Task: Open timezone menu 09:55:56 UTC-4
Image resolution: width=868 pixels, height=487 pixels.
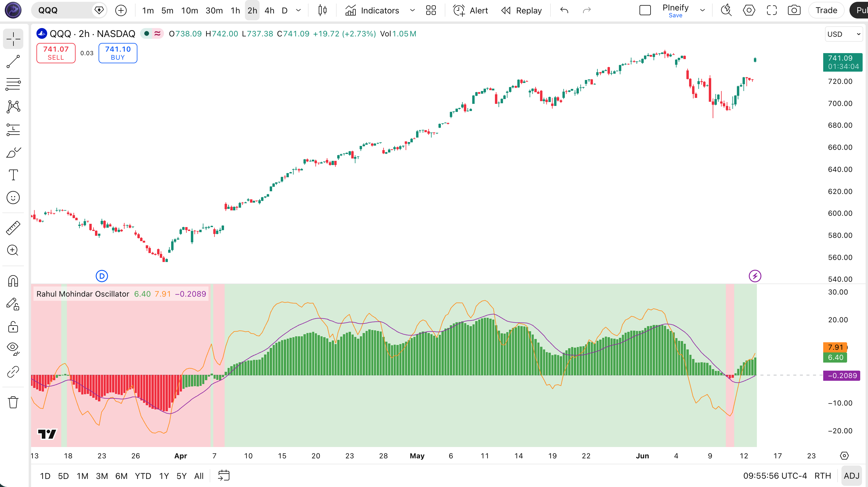Action: 775,476
